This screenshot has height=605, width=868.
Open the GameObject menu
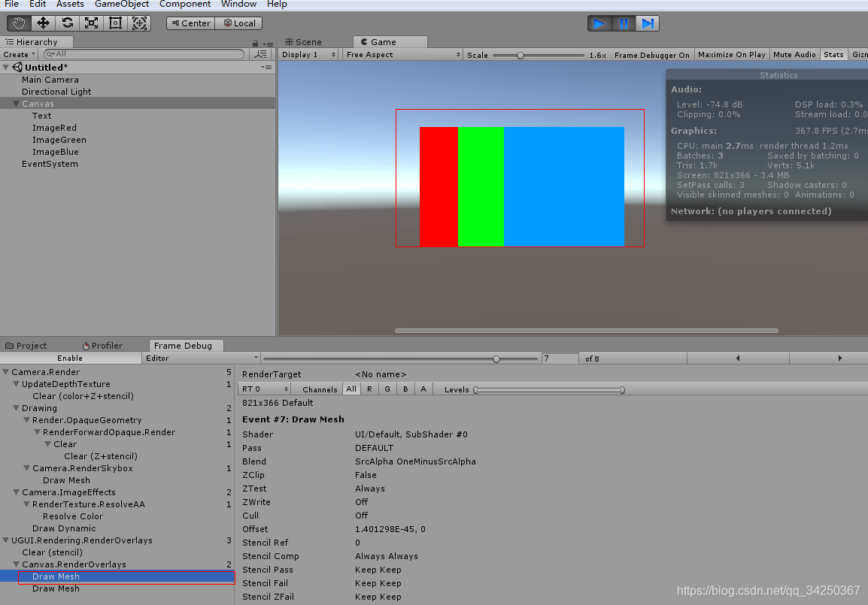click(122, 5)
